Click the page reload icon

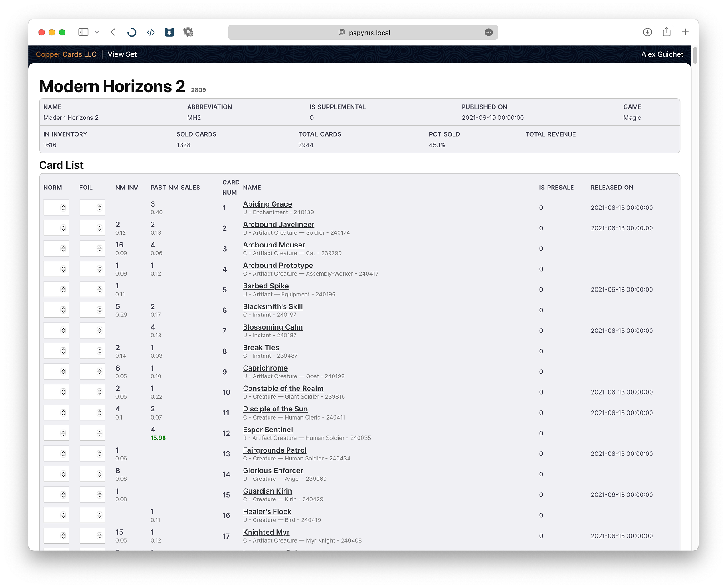[x=132, y=32]
